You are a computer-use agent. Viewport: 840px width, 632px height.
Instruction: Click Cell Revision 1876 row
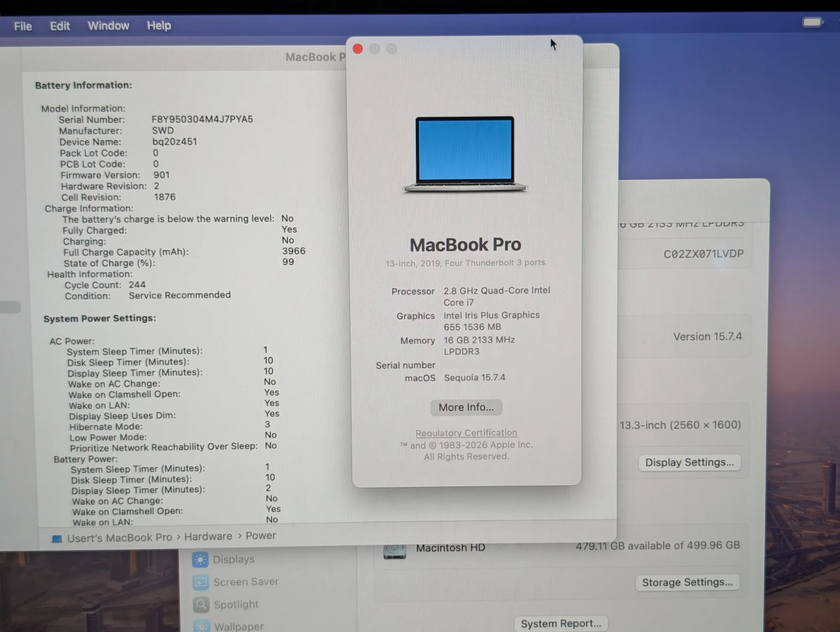(118, 197)
